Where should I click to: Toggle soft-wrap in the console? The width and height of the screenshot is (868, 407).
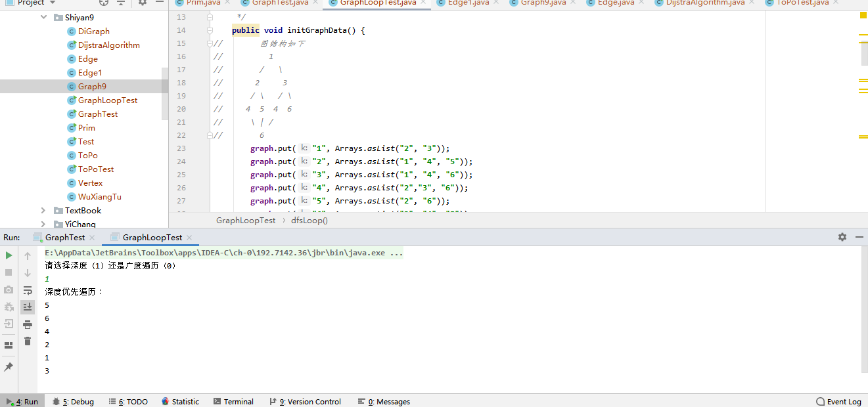click(x=28, y=289)
